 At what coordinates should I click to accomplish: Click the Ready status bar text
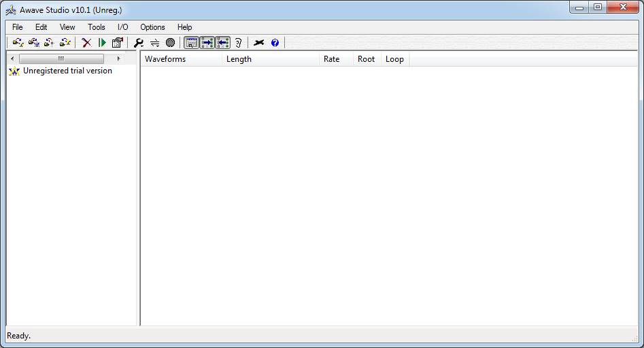(x=19, y=336)
